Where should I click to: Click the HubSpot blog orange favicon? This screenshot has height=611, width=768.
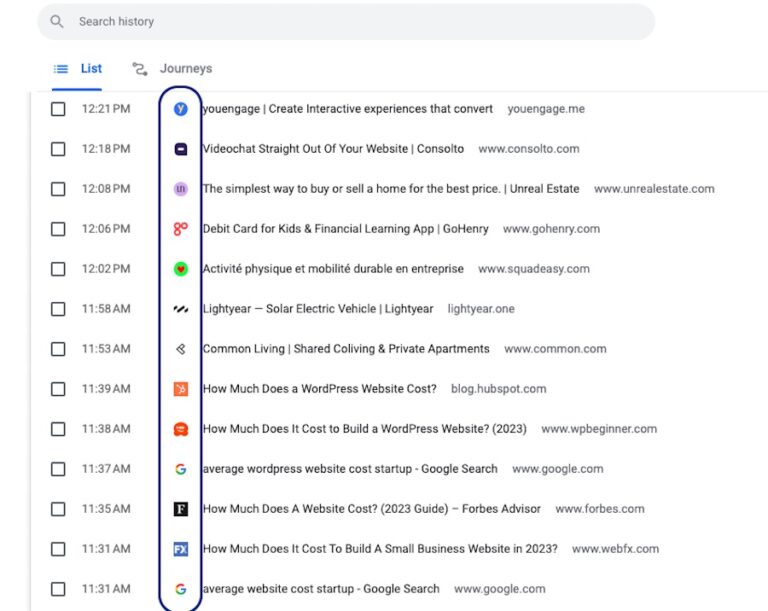[x=181, y=389]
